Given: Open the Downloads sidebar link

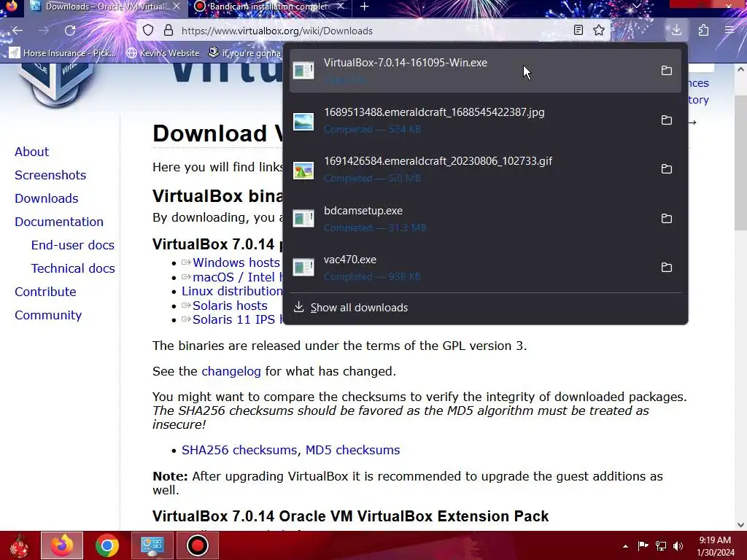Looking at the screenshot, I should [46, 198].
